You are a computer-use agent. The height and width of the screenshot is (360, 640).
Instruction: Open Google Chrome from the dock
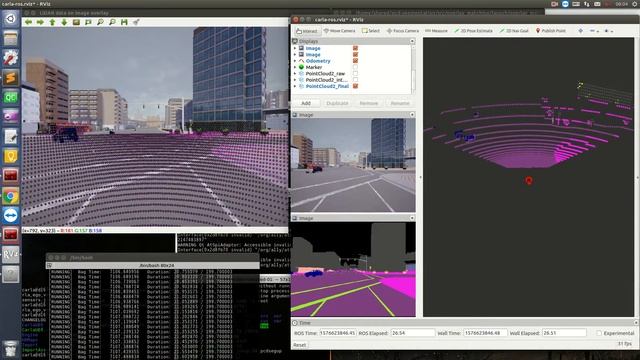pyautogui.click(x=11, y=196)
